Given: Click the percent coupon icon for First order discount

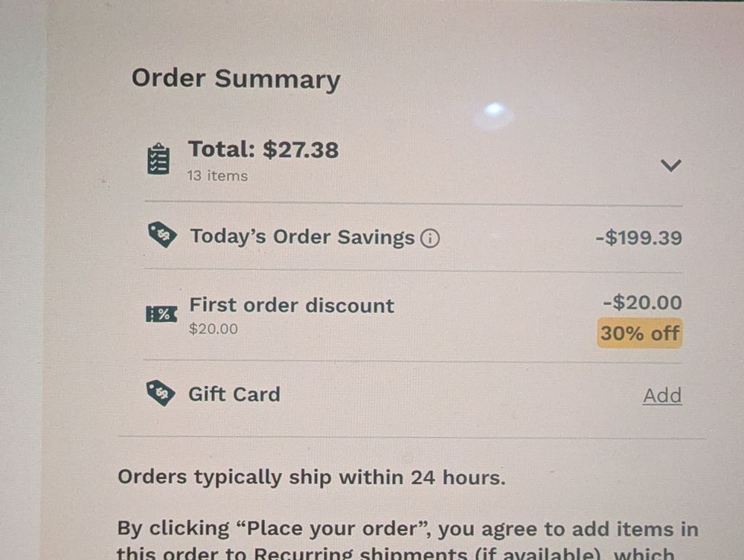Looking at the screenshot, I should click(x=162, y=314).
